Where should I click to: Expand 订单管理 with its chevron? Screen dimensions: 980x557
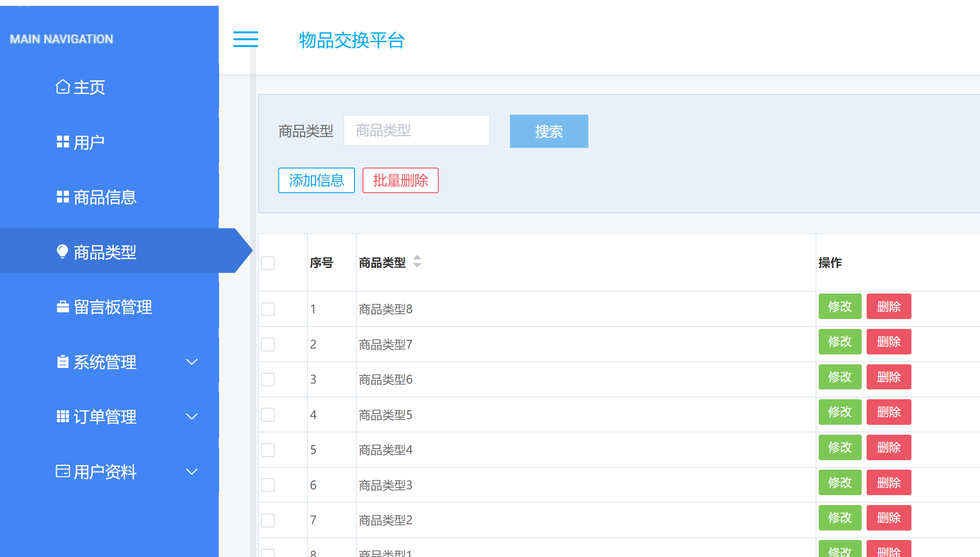[x=192, y=416]
